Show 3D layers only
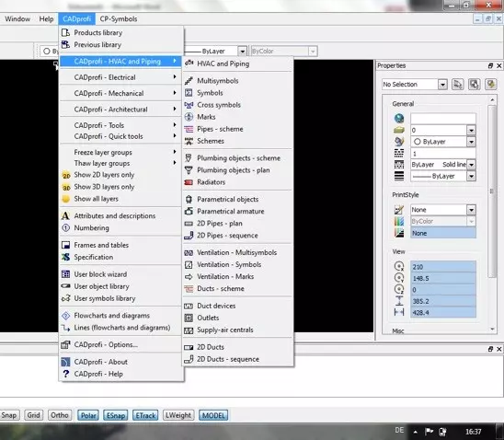The width and height of the screenshot is (504, 440). coord(104,187)
